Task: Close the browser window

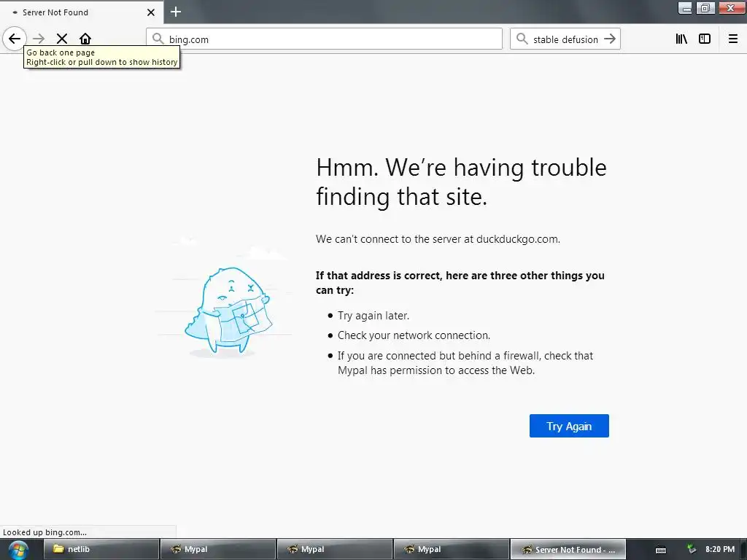Action: coord(731,8)
